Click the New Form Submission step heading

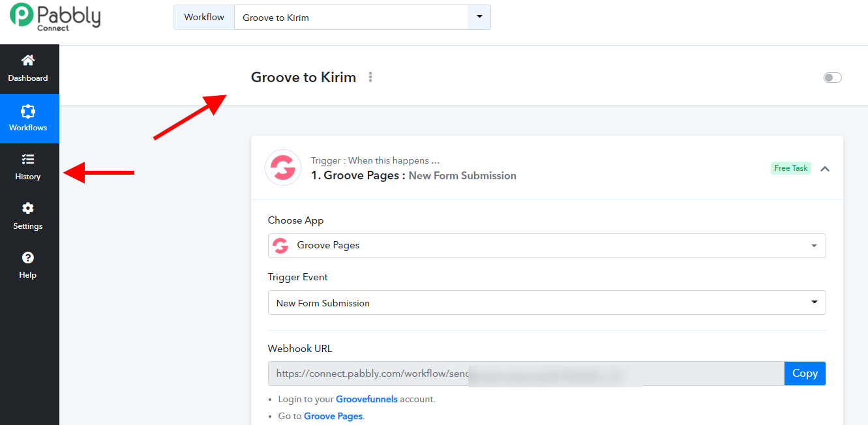(x=462, y=175)
